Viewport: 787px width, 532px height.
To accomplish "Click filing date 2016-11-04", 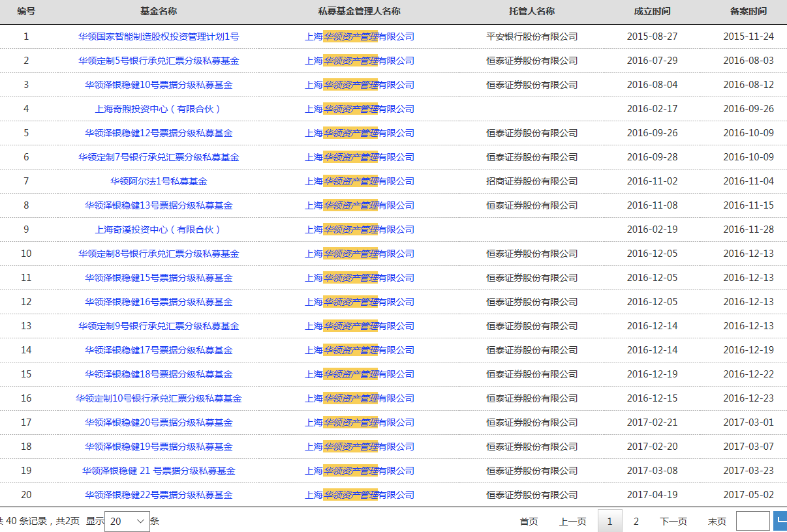I will point(748,181).
